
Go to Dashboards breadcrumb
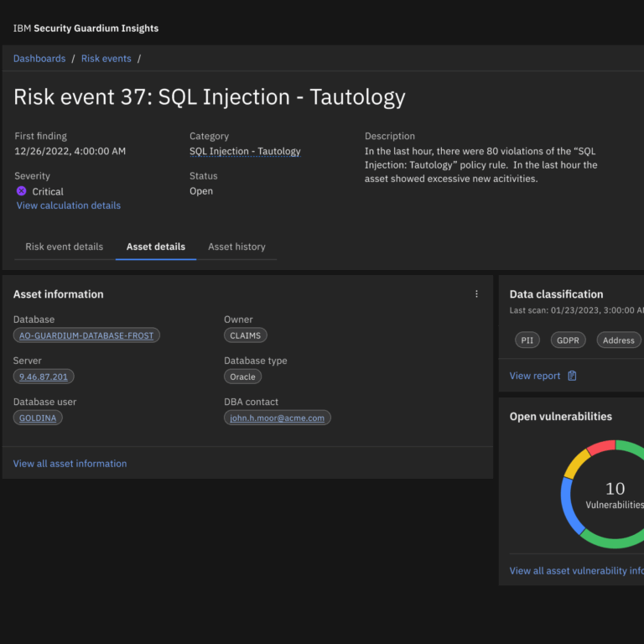[39, 59]
